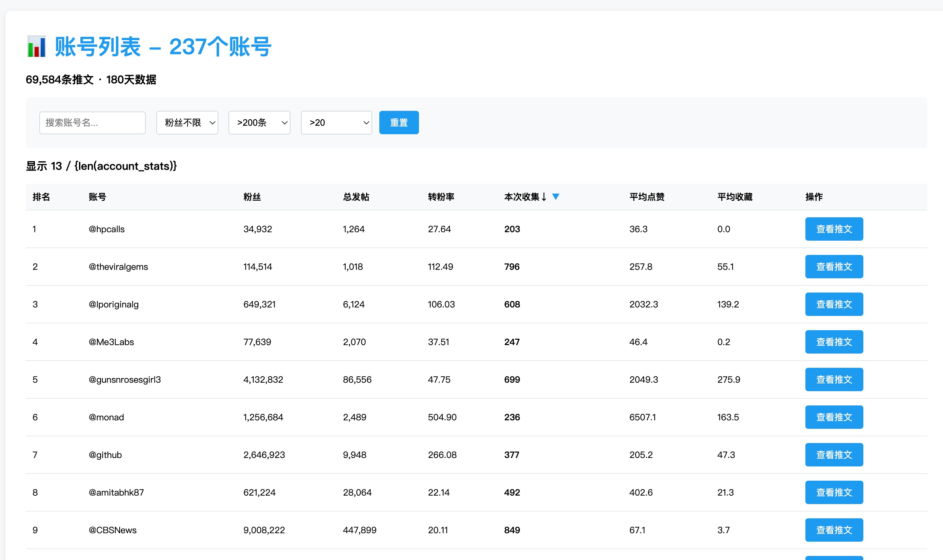Viewport: 943px width, 560px height.
Task: Click the blue sort arrow in 本次收集 header
Action: click(556, 197)
